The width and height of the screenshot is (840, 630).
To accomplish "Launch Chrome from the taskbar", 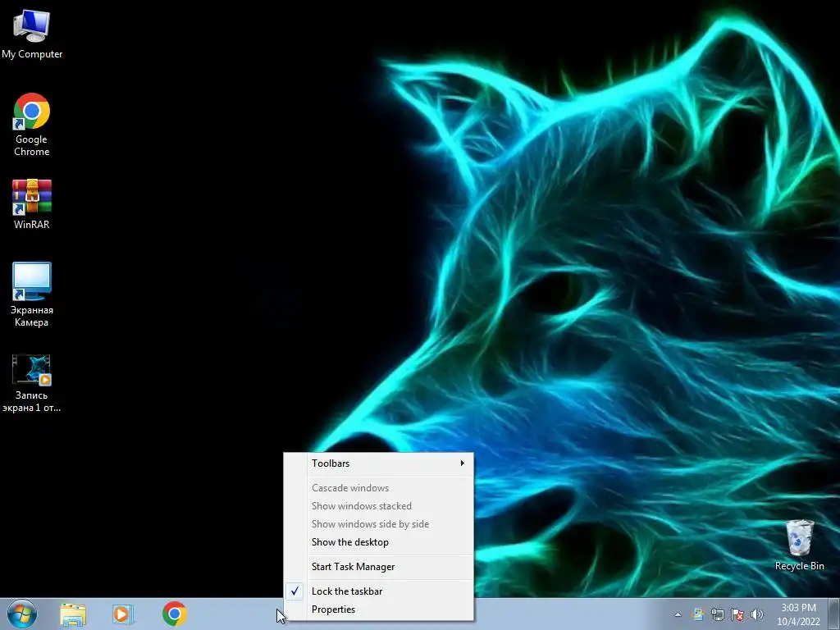I will 174,614.
